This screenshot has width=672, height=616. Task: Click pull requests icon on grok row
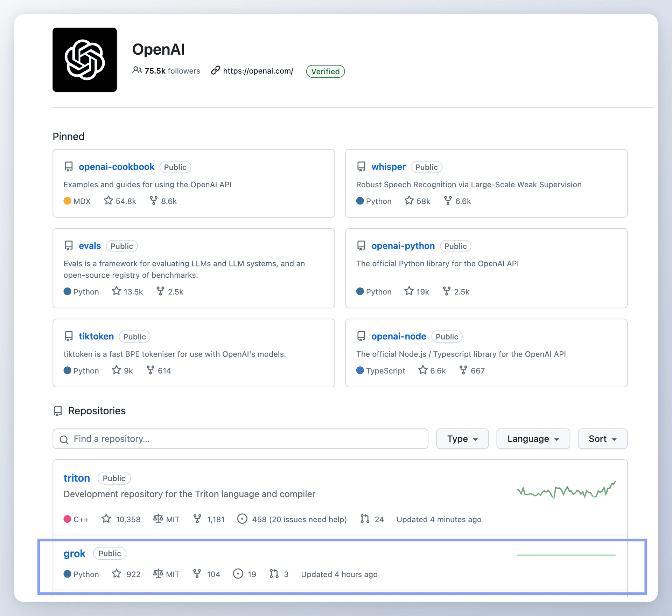click(x=274, y=574)
